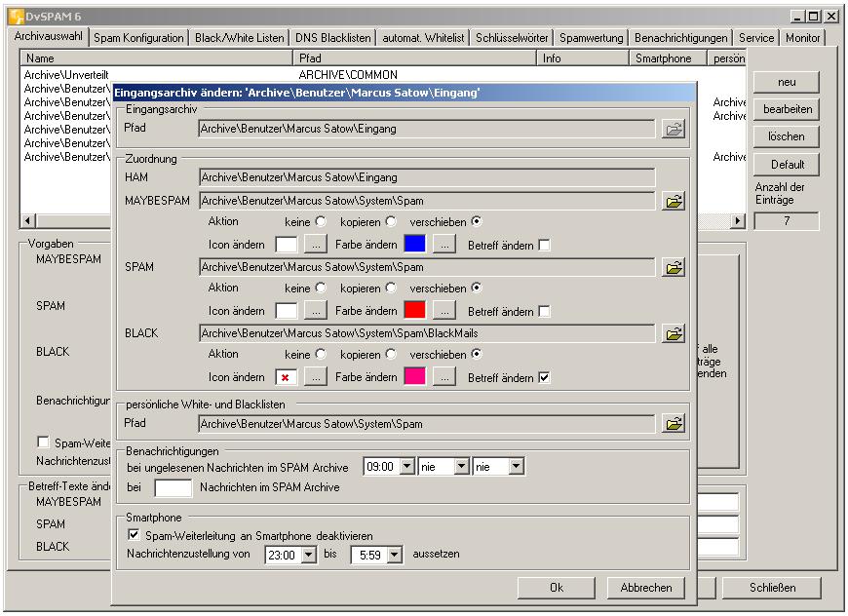848x616 pixels.
Task: Uncheck 'Betreff ändern' for BLACK
Action: 545,377
